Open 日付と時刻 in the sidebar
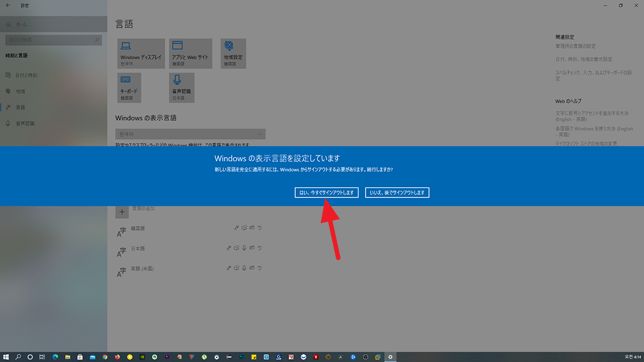 coord(54,75)
